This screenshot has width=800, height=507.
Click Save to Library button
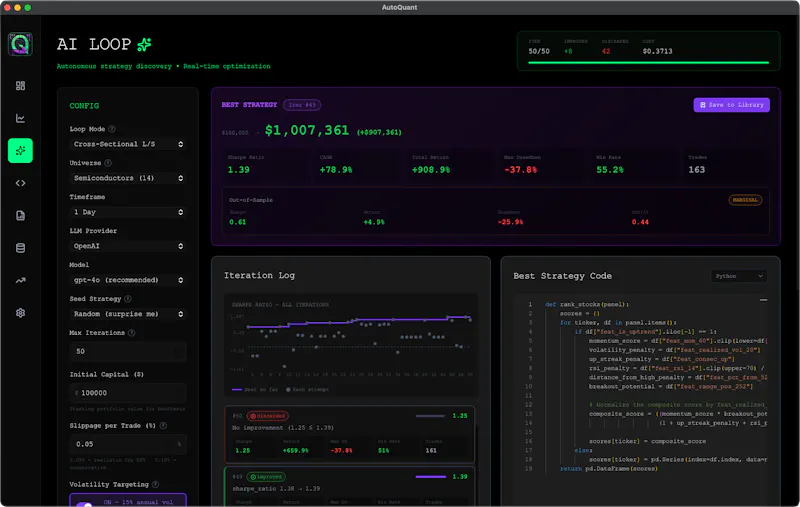[731, 105]
